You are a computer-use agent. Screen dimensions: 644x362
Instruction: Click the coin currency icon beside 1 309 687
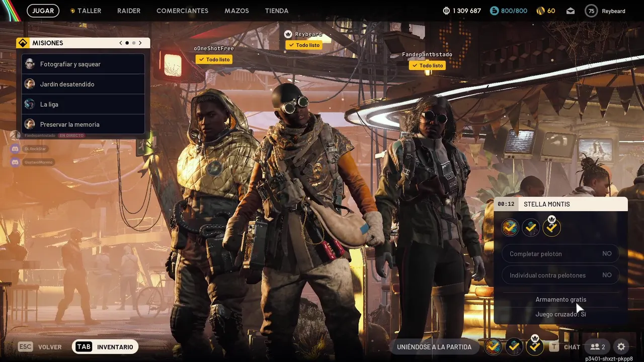[x=446, y=11]
